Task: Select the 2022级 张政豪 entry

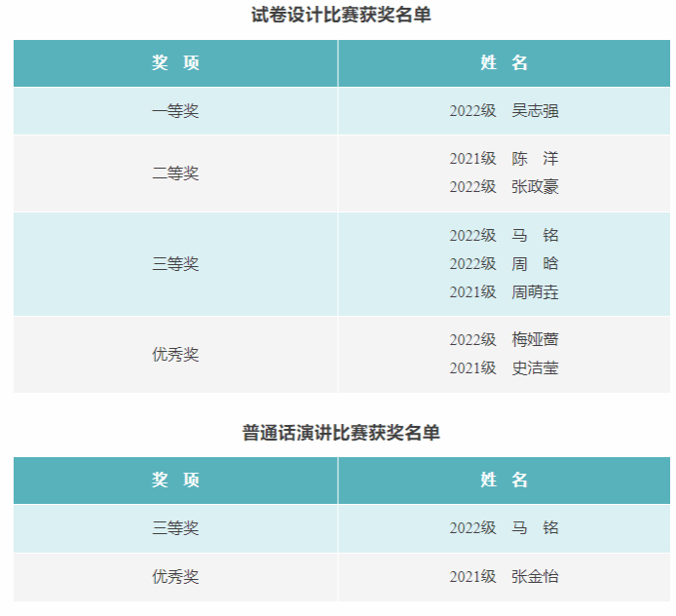Action: 504,187
